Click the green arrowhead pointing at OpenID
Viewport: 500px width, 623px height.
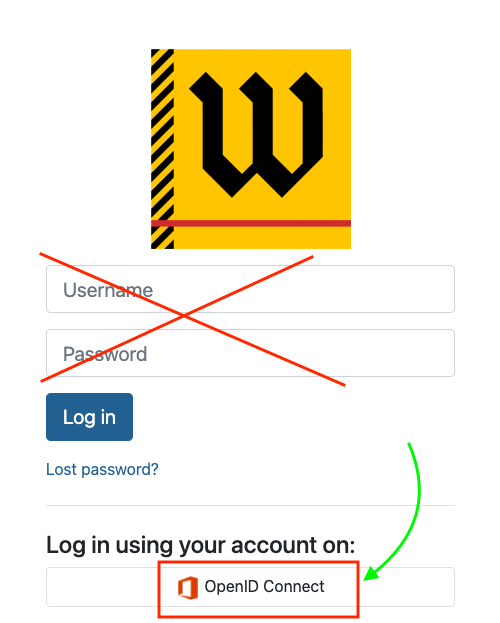pyautogui.click(x=371, y=573)
